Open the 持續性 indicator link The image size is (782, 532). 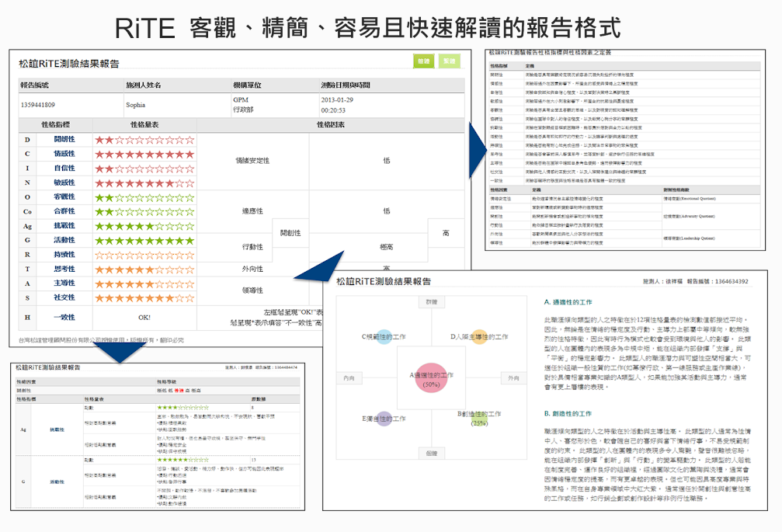coord(64,255)
